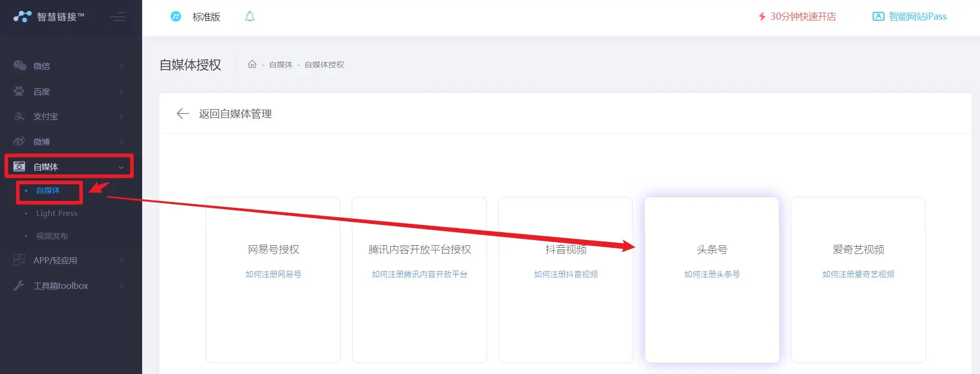980x374 pixels.
Task: Open the 如何注册头条号 help link
Action: [712, 274]
